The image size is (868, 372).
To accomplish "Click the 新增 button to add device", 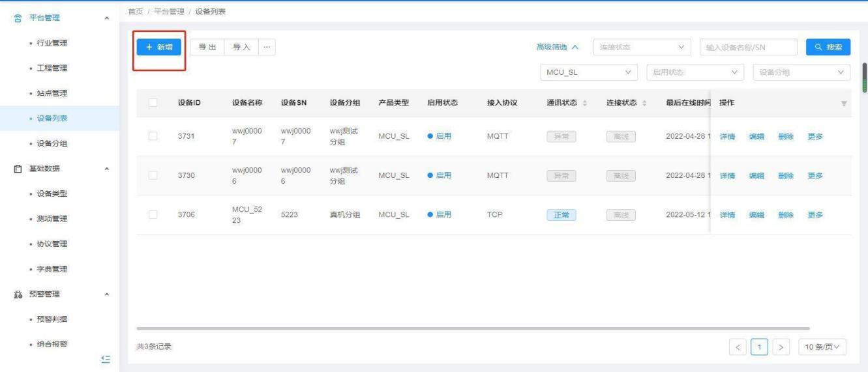I will coord(159,47).
